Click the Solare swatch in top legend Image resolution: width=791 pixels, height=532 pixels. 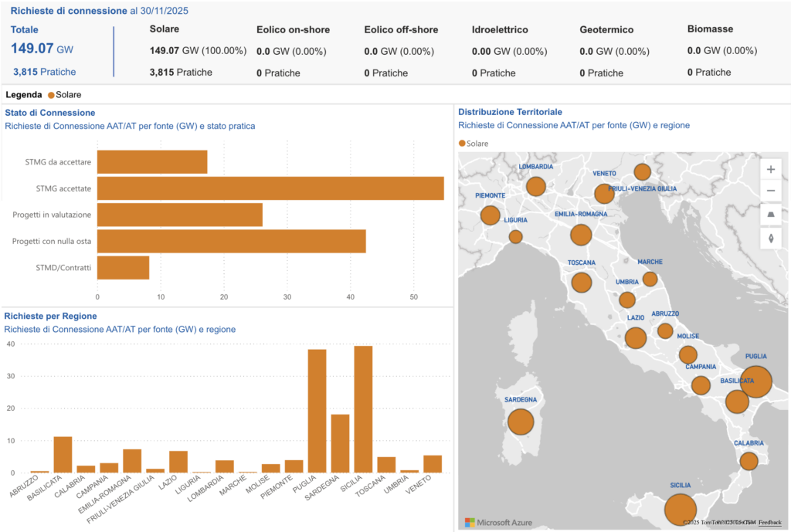pyautogui.click(x=52, y=95)
